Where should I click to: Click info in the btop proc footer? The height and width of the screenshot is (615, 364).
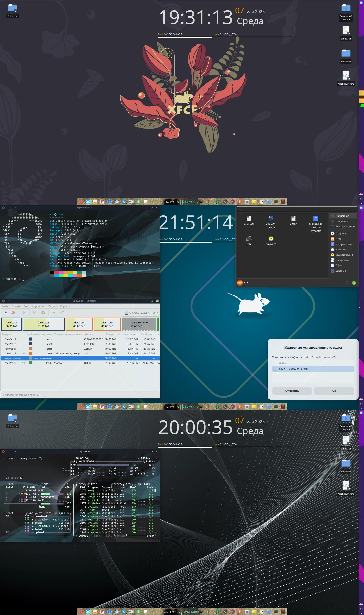[97, 536]
